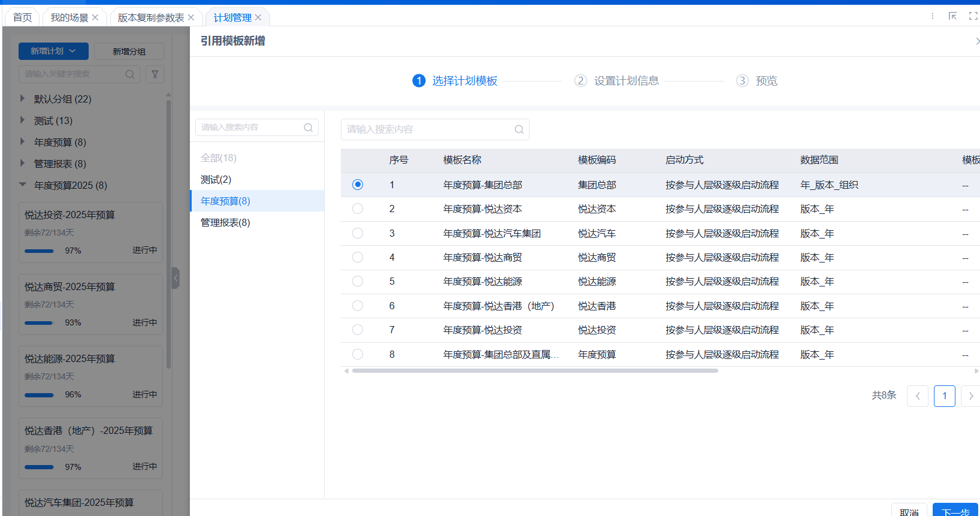The width and height of the screenshot is (980, 516).
Task: Click the collapse sidebar handle icon
Action: [176, 278]
